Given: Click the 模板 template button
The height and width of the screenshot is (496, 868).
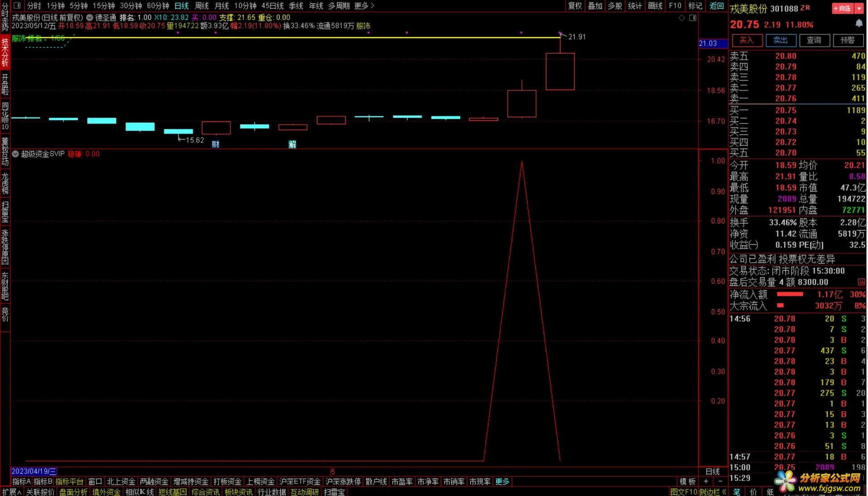Looking at the screenshot, I should [x=688, y=482].
